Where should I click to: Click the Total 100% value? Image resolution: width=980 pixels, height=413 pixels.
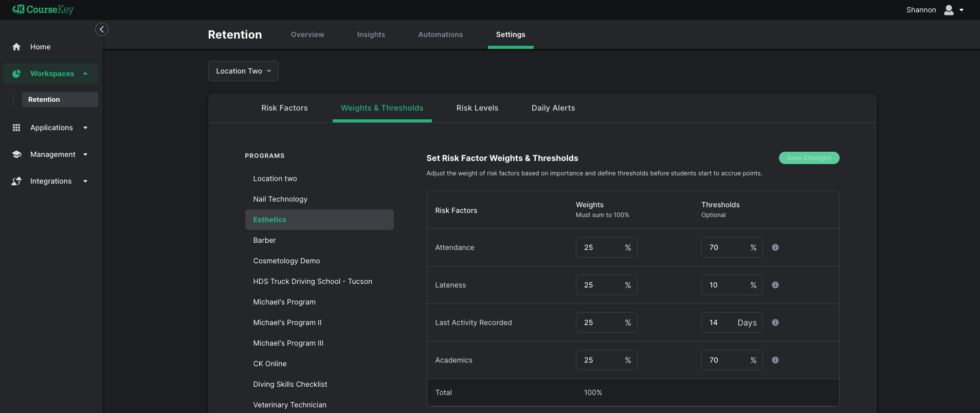(593, 392)
